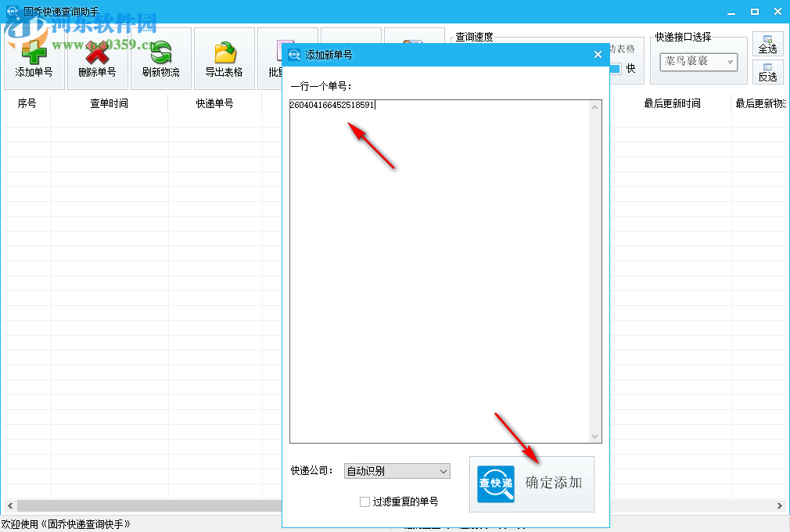Click the partially hidden 批量 toolbar button
The height and width of the screenshot is (532, 790).
pyautogui.click(x=270, y=59)
